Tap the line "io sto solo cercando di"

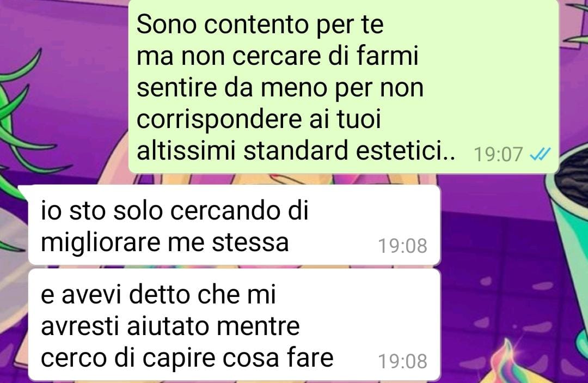point(174,210)
